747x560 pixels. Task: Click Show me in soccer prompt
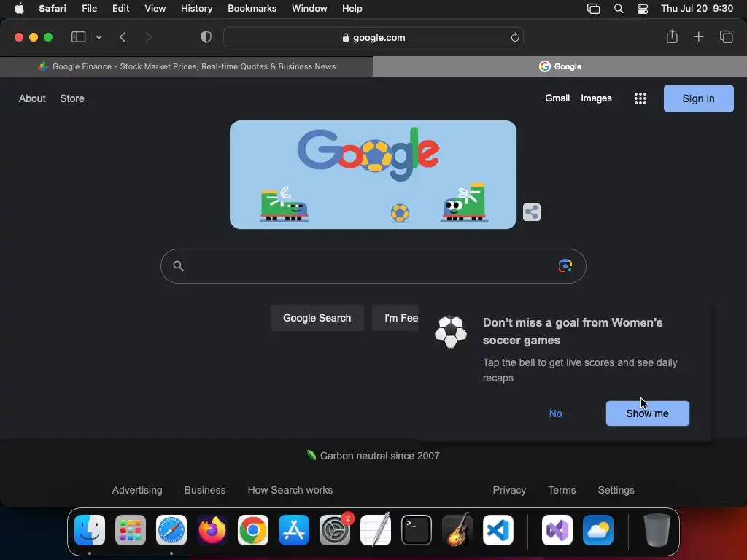pyautogui.click(x=647, y=413)
